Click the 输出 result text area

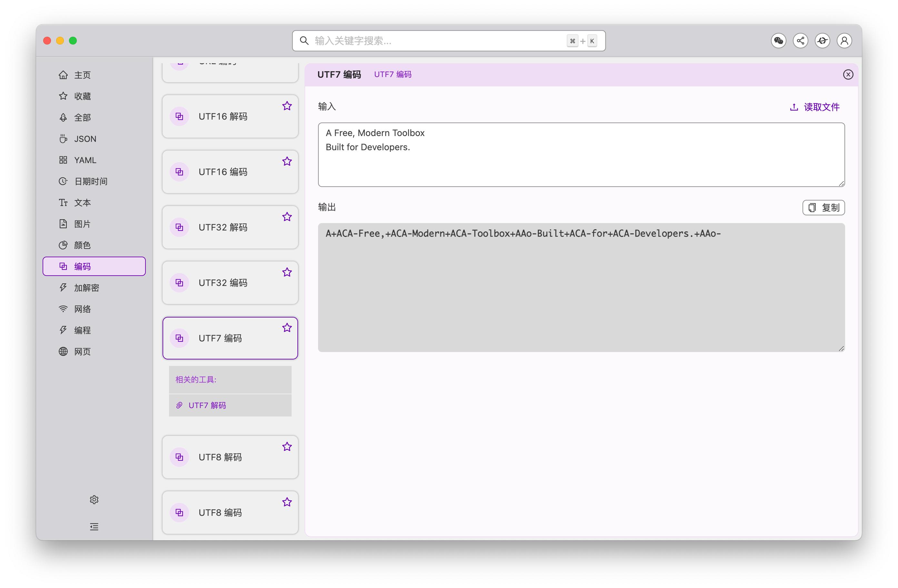(x=581, y=288)
